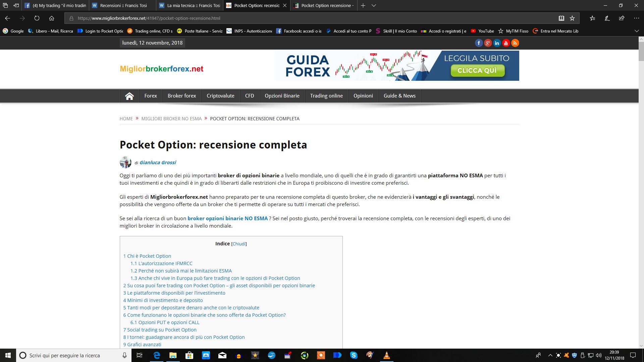644x362 pixels.
Task: Open the Guide & News menu item
Action: pyautogui.click(x=399, y=96)
